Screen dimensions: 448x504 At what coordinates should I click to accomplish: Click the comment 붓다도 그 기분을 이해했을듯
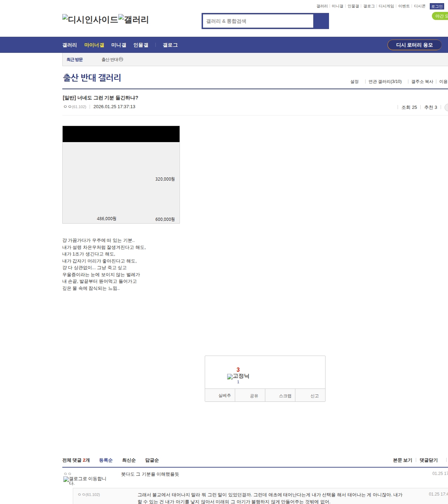(150, 474)
